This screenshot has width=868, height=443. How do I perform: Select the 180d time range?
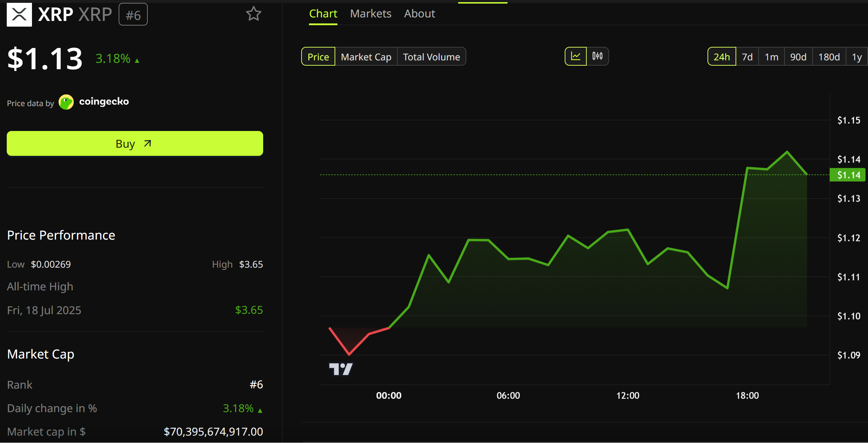[x=829, y=57]
